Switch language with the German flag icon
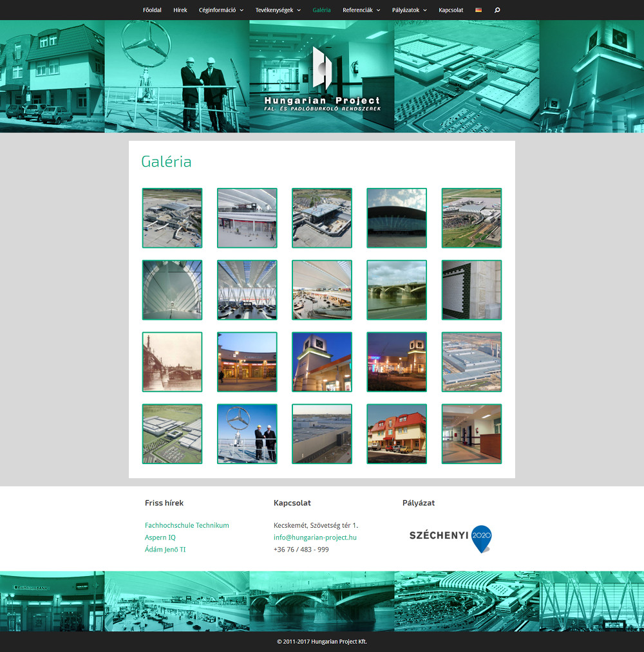The image size is (644, 652). [478, 10]
